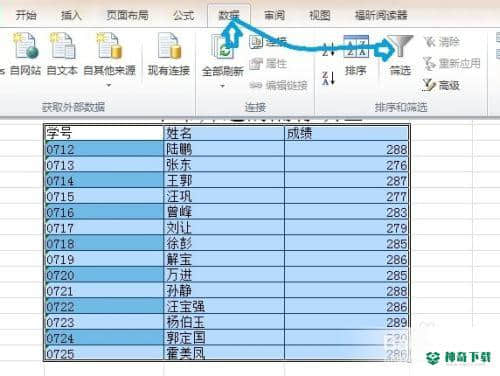Screen dimensions: 500x376
Task: Click the 属性 properties item
Action: click(x=268, y=64)
